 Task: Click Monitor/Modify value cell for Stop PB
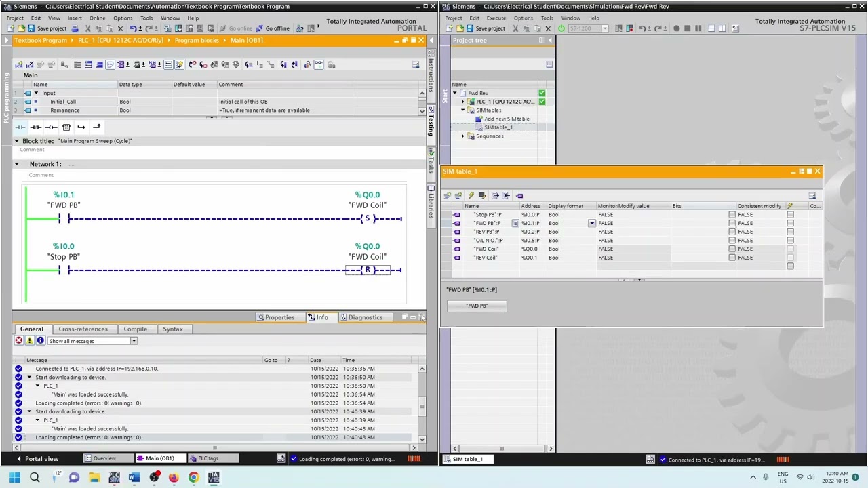coord(633,214)
